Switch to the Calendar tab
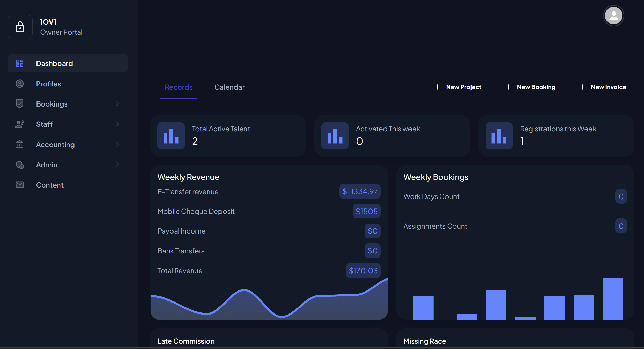 (229, 87)
